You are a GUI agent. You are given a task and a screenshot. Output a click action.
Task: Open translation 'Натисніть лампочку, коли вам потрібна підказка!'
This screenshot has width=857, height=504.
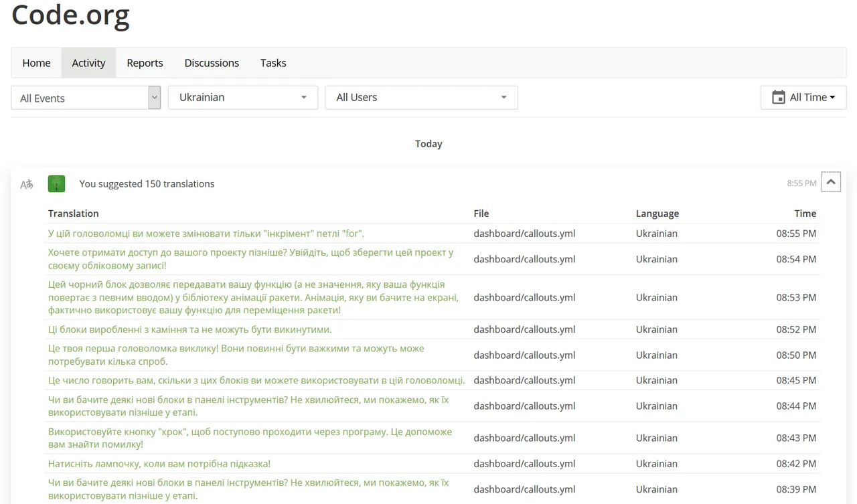159,464
